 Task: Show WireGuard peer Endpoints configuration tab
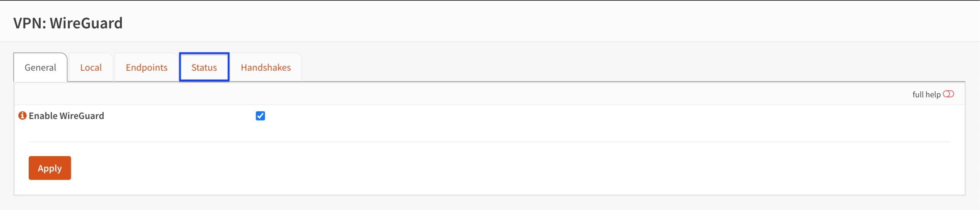[147, 67]
